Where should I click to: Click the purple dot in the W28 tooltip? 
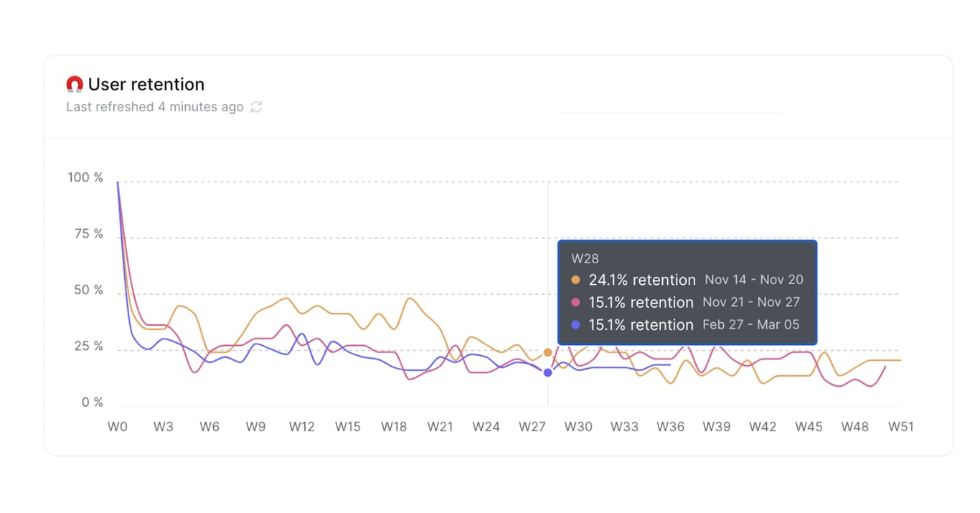tap(575, 325)
